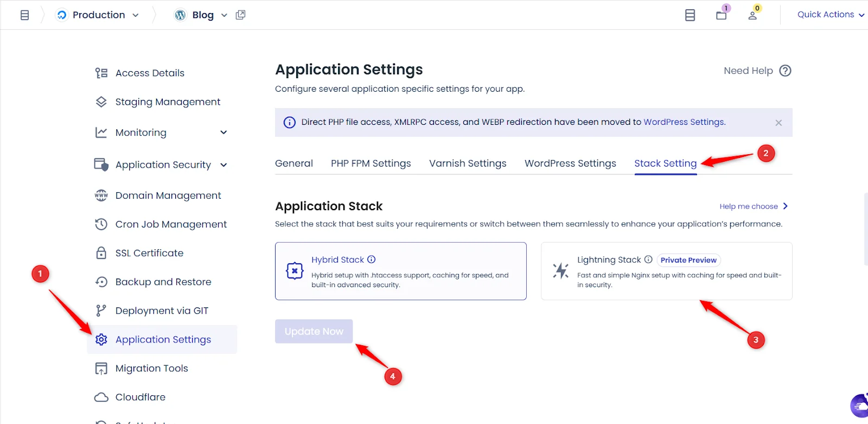Screen dimensions: 868x424
Task: Click the server list icon in top-left
Action: coord(25,15)
